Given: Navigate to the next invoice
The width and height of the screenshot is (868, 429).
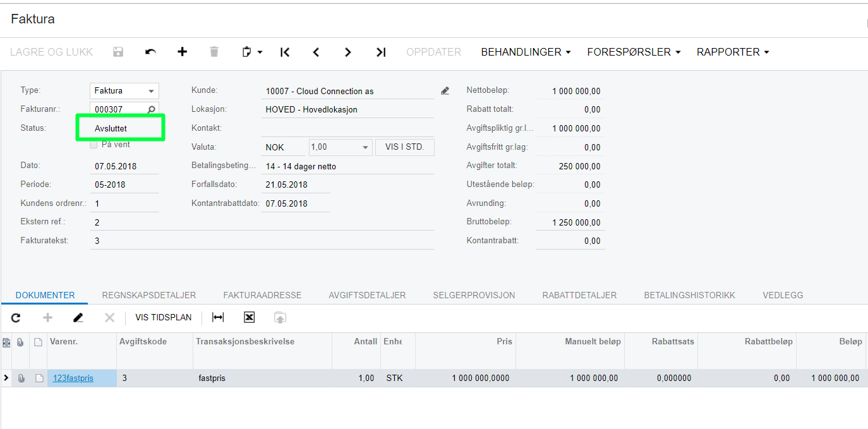Looking at the screenshot, I should click(348, 52).
